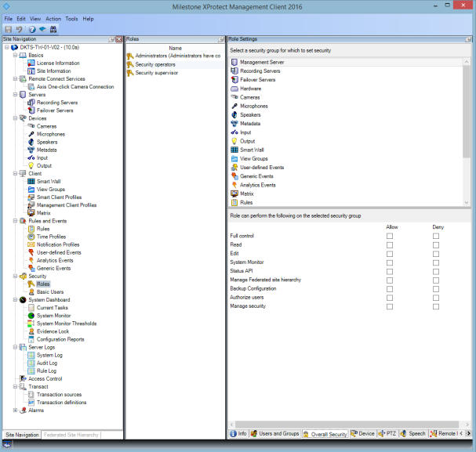Check Deny for Manage Federated site hierarchy
The width and height of the screenshot is (476, 452).
pyautogui.click(x=436, y=280)
